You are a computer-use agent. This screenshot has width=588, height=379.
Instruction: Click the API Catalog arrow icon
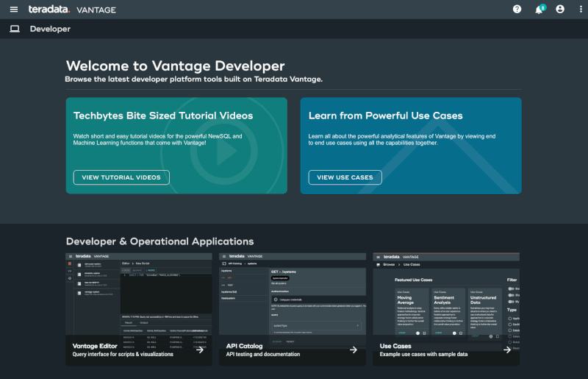click(354, 350)
